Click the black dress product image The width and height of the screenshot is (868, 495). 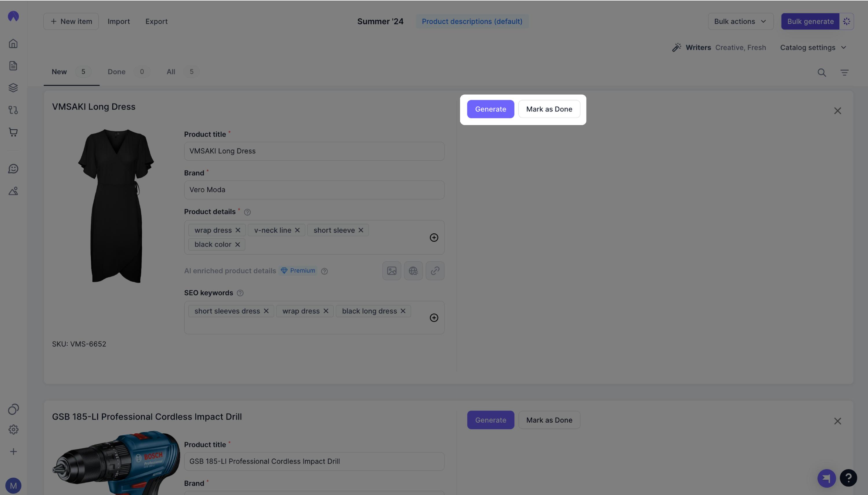116,206
